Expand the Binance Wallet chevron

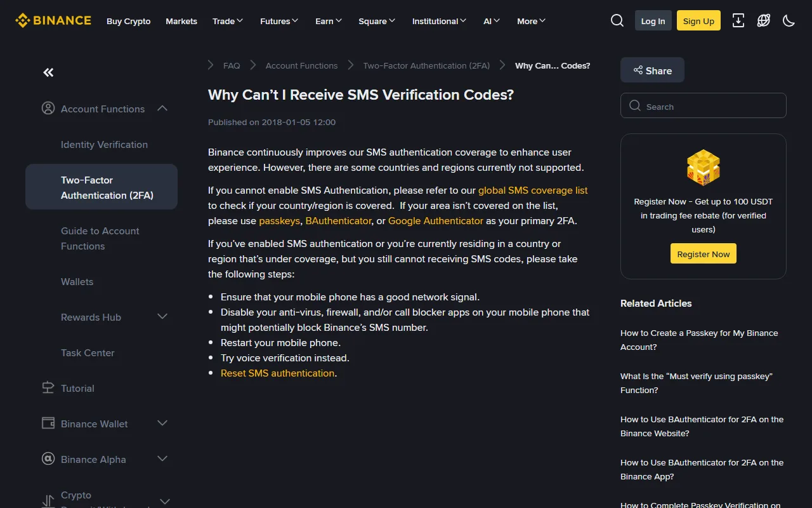[x=162, y=424]
